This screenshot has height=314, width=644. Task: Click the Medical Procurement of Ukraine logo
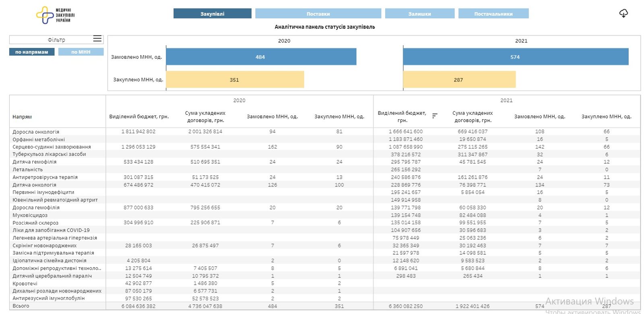click(x=55, y=15)
